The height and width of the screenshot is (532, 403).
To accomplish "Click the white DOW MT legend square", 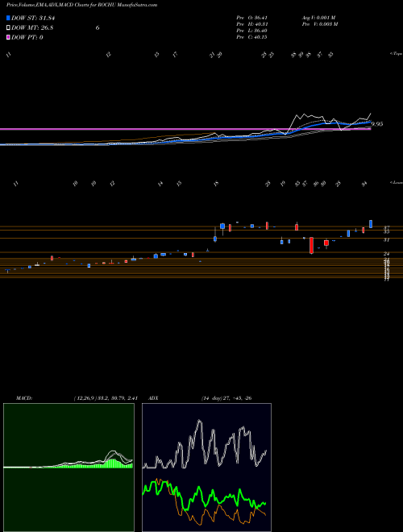I will (x=9, y=28).
